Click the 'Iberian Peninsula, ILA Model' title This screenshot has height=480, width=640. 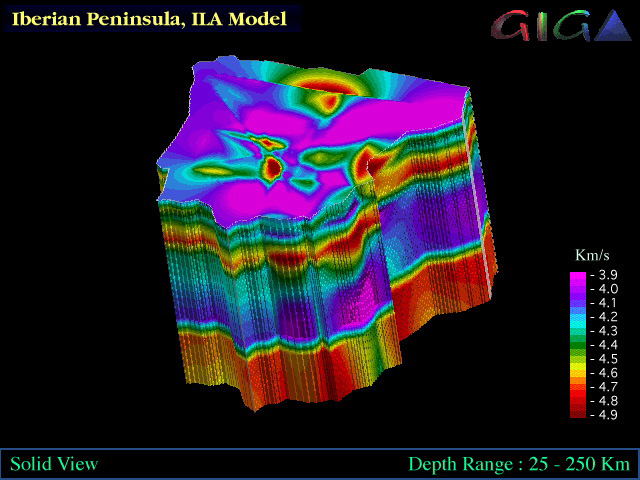coord(149,19)
